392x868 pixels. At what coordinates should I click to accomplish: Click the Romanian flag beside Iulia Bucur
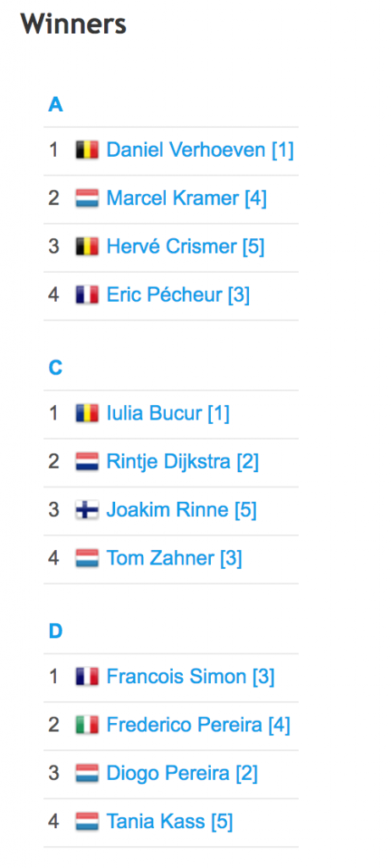(87, 413)
